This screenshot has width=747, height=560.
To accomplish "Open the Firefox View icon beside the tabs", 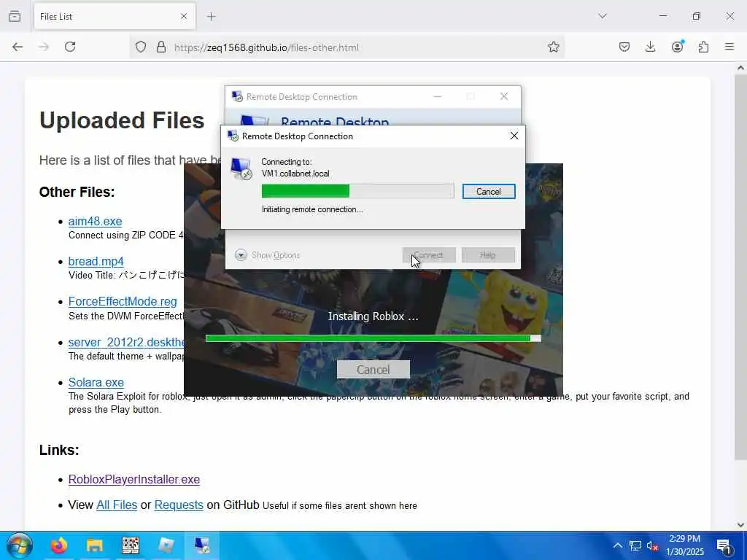I will [15, 16].
